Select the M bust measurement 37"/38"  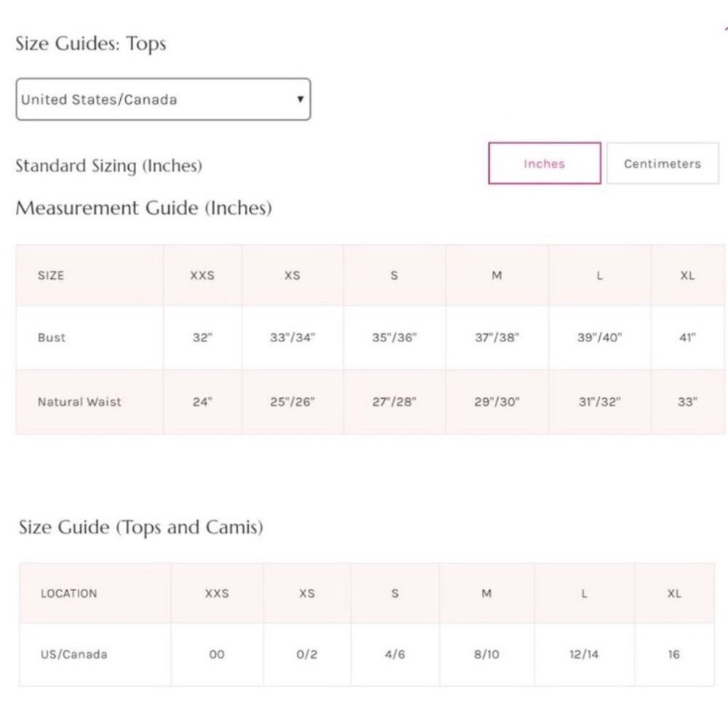coord(497,338)
